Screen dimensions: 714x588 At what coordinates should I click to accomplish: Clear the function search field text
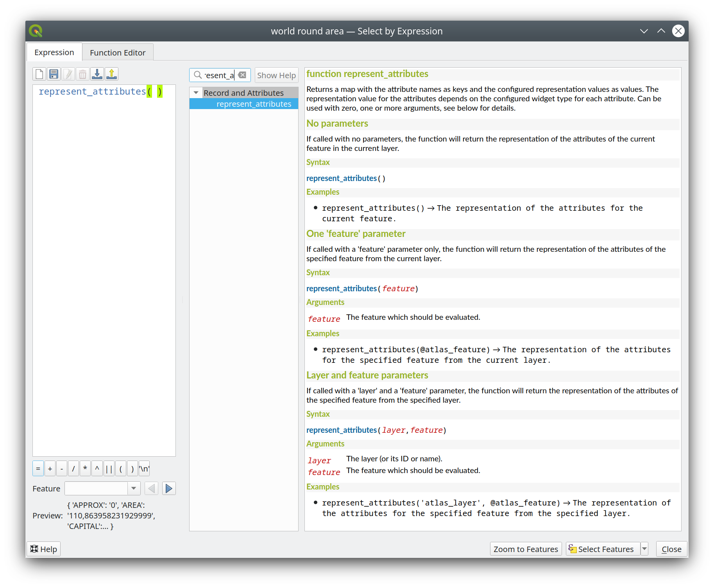242,75
